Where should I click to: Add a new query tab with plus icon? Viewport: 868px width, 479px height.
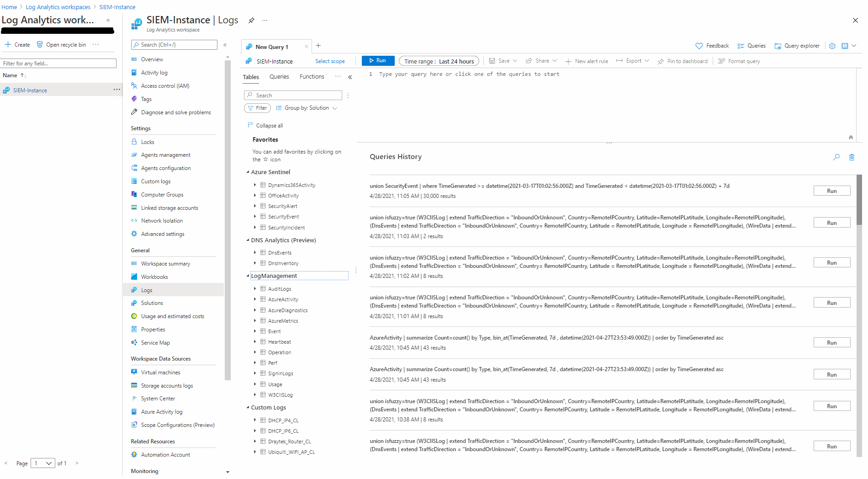click(x=318, y=46)
